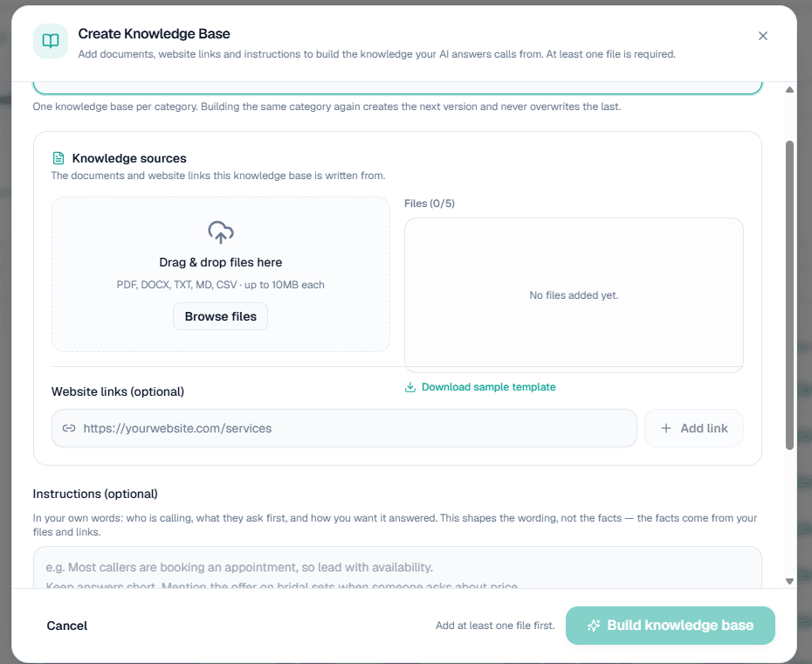Click Browse files button
Screen dimensions: 812x664
point(221,316)
